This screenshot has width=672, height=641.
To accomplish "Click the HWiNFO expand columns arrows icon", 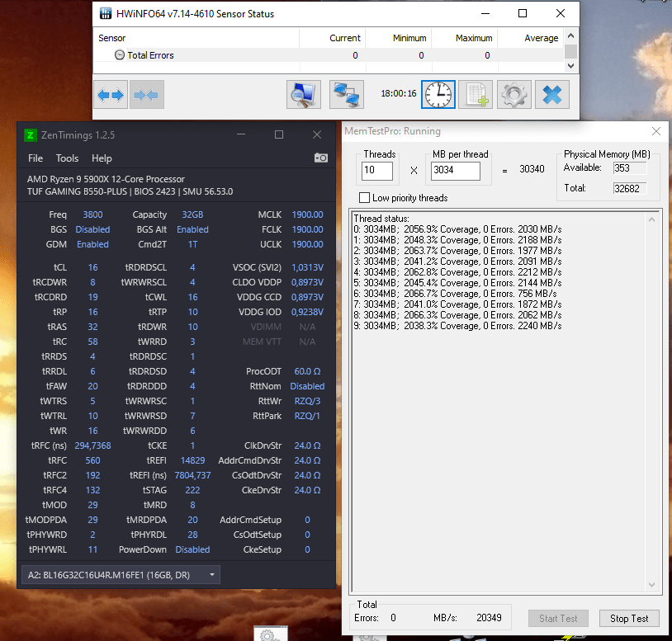I will pos(111,95).
